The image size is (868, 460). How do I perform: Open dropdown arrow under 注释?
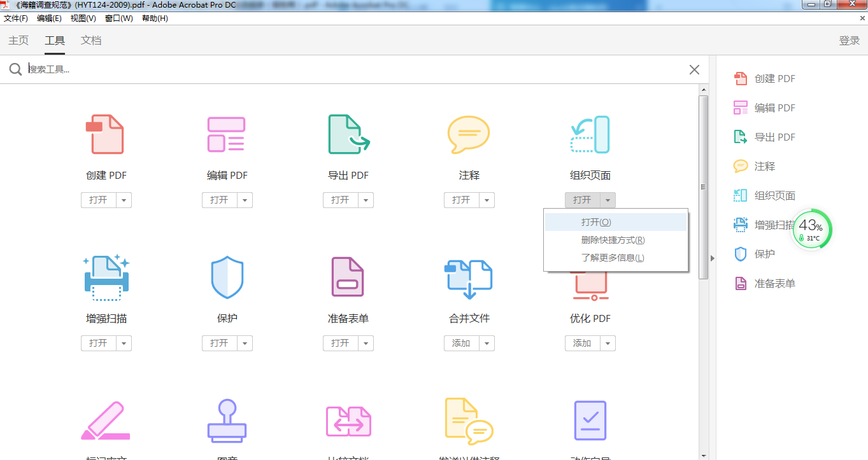click(487, 200)
